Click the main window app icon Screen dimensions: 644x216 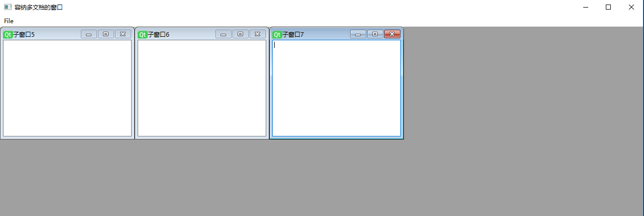click(x=8, y=7)
